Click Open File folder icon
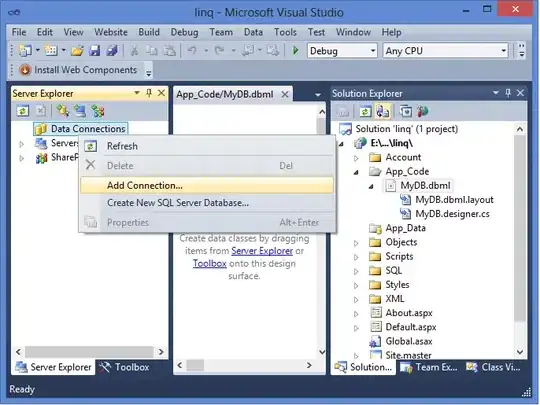Viewport: 540px width, 405px height. (77, 51)
